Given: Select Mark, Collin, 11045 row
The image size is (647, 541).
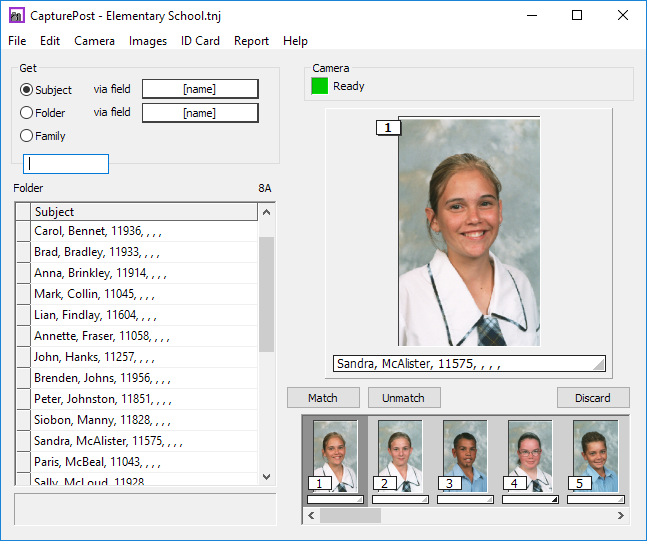Looking at the screenshot, I should tap(144, 294).
